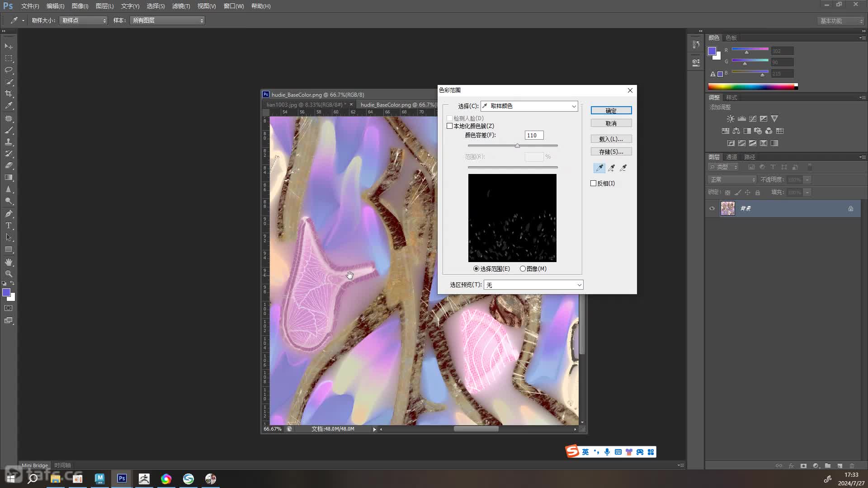Select the 选择范围 radio button
This screenshot has width=868, height=488.
click(x=476, y=269)
